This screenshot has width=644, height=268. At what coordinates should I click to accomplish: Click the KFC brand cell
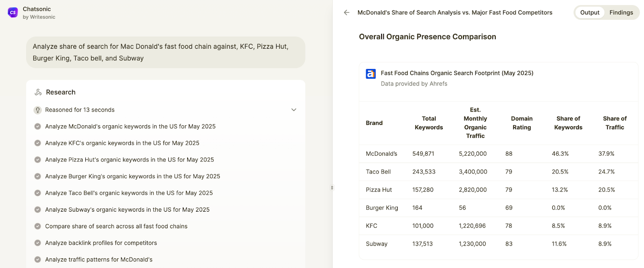point(372,226)
